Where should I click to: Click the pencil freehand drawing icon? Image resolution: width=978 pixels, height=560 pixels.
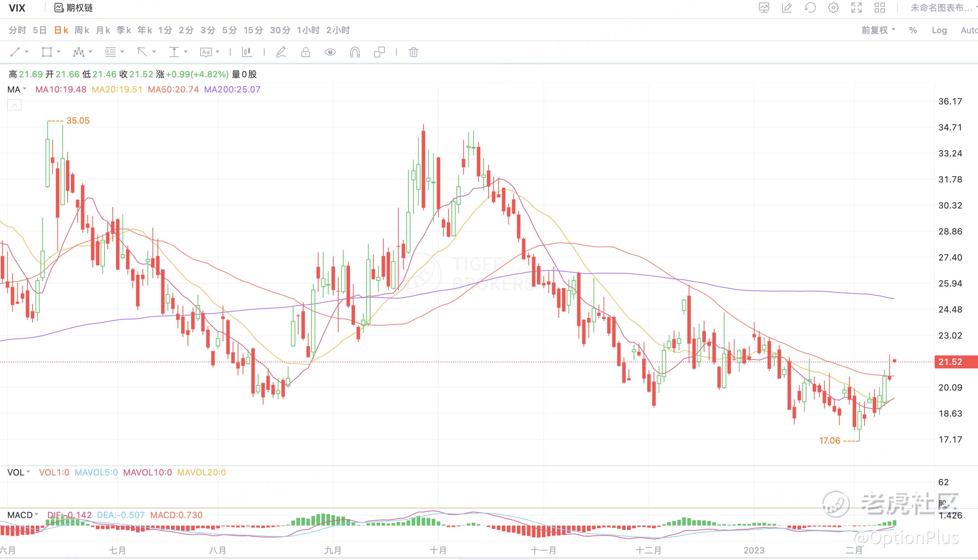(x=281, y=52)
